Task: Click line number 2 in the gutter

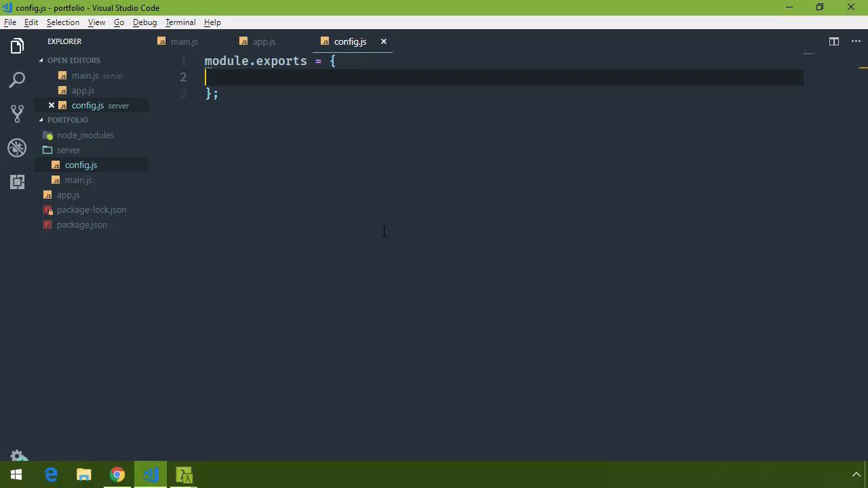Action: coord(183,77)
